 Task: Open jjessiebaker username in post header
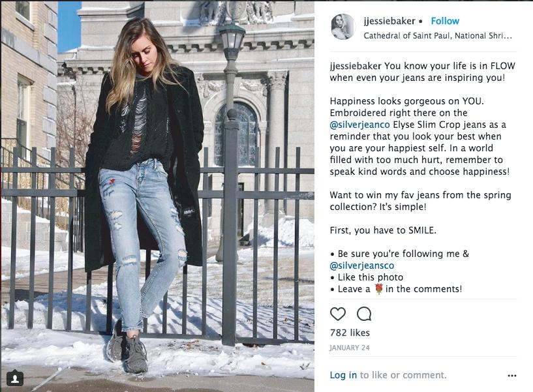click(389, 21)
